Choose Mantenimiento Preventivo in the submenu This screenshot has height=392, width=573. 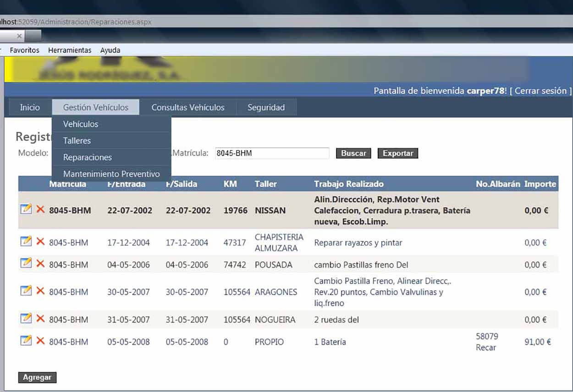pos(111,174)
